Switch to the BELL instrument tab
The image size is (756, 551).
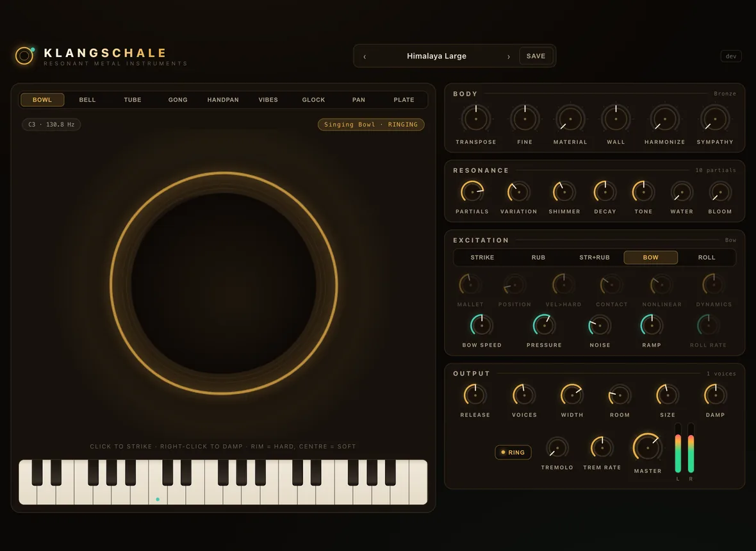(87, 100)
